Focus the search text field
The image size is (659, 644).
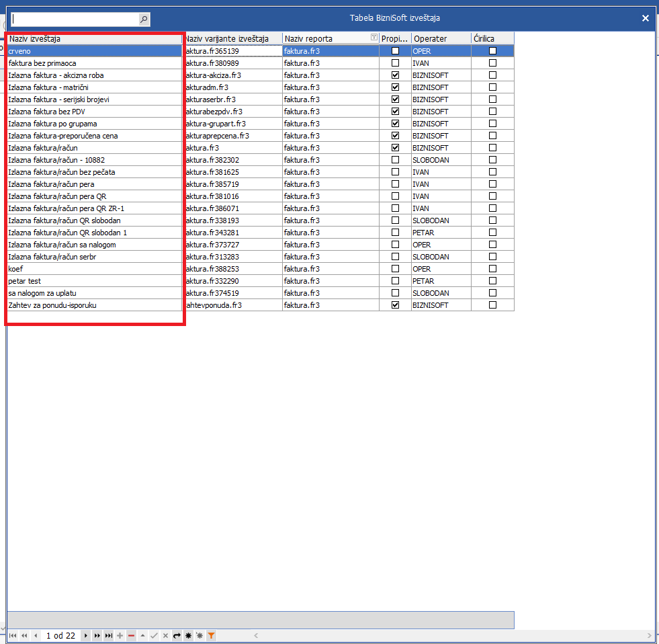coord(74,19)
